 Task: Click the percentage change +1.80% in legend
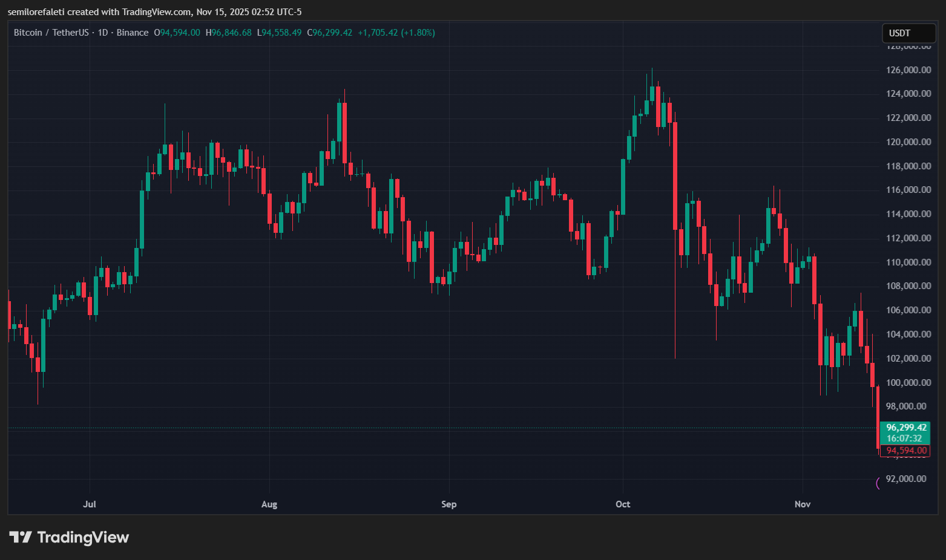(x=419, y=33)
